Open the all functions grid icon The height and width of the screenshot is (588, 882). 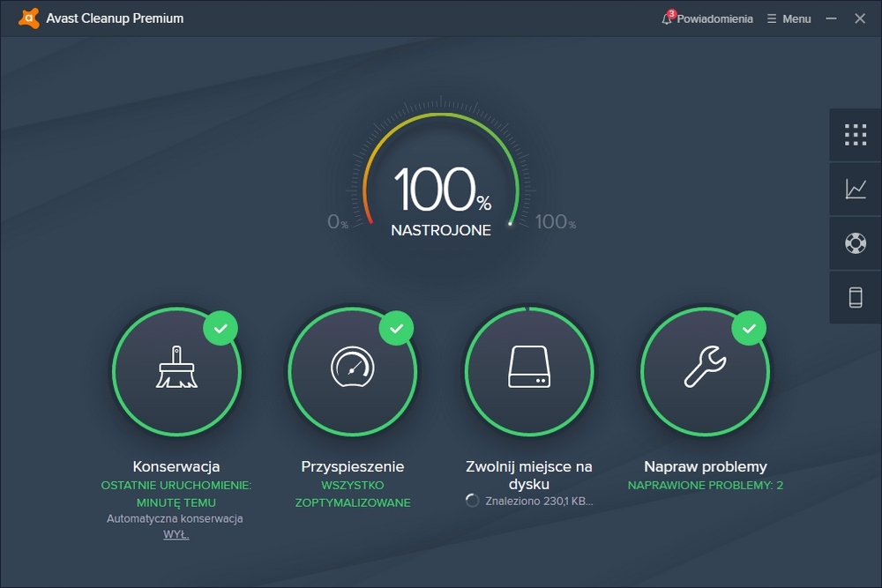pyautogui.click(x=855, y=135)
